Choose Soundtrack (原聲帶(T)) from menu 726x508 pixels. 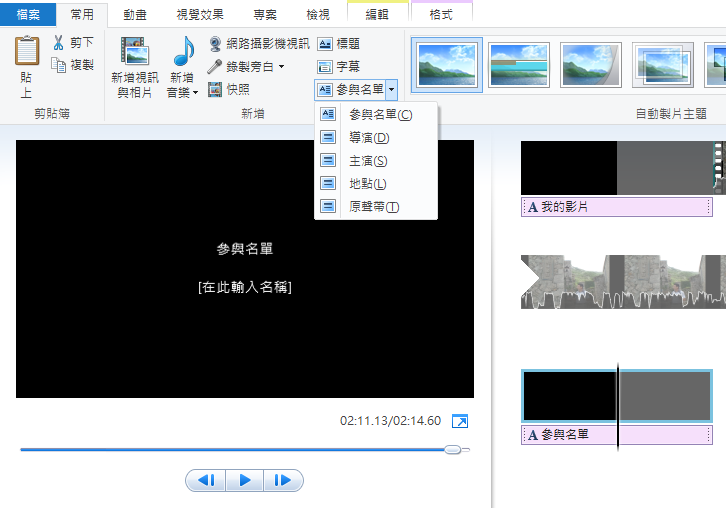[376, 207]
